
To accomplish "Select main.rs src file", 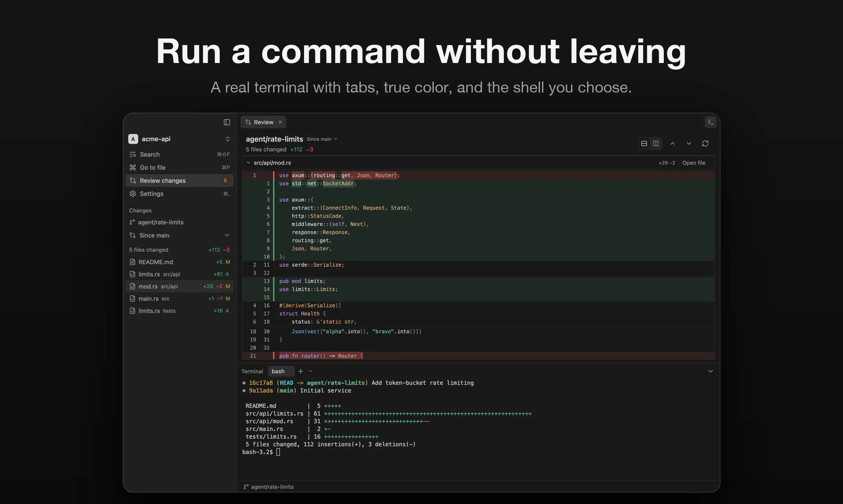I will (x=180, y=298).
